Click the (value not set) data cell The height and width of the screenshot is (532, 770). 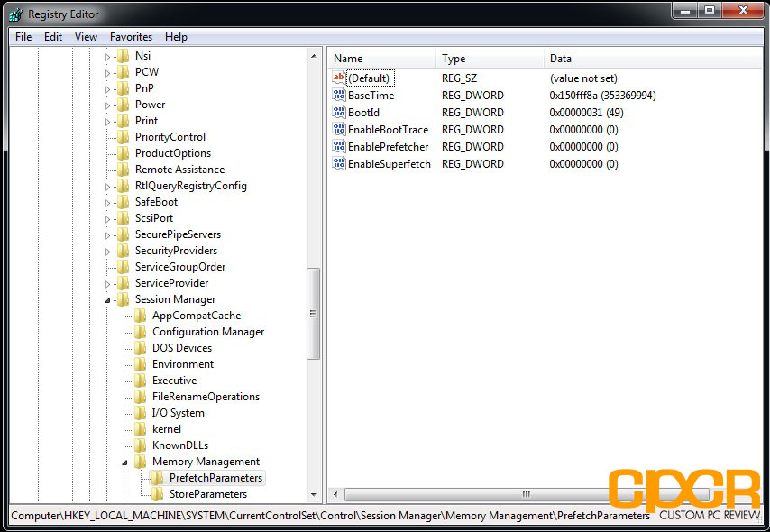tap(583, 78)
